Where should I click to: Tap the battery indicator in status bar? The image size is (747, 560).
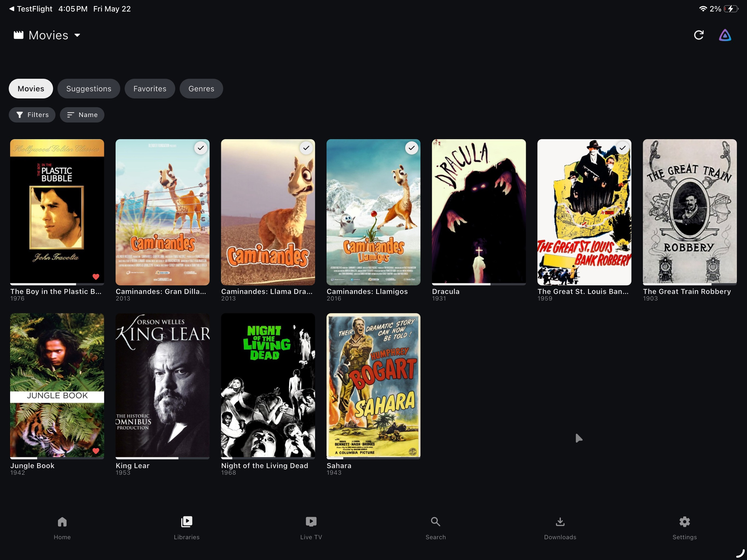(x=731, y=9)
